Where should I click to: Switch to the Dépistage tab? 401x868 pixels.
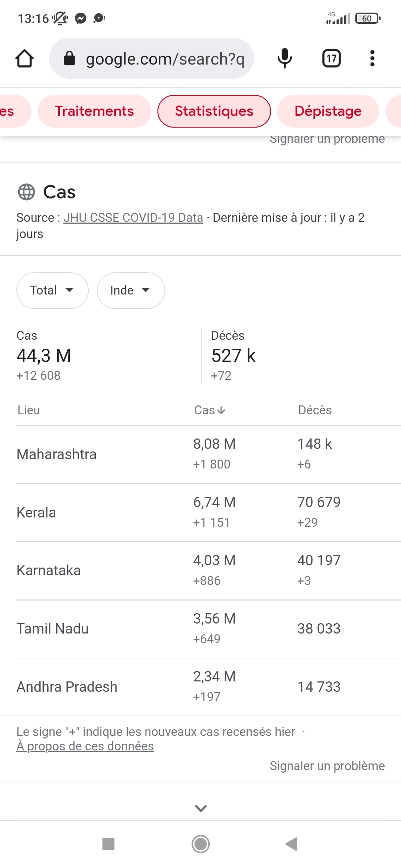pyautogui.click(x=328, y=111)
